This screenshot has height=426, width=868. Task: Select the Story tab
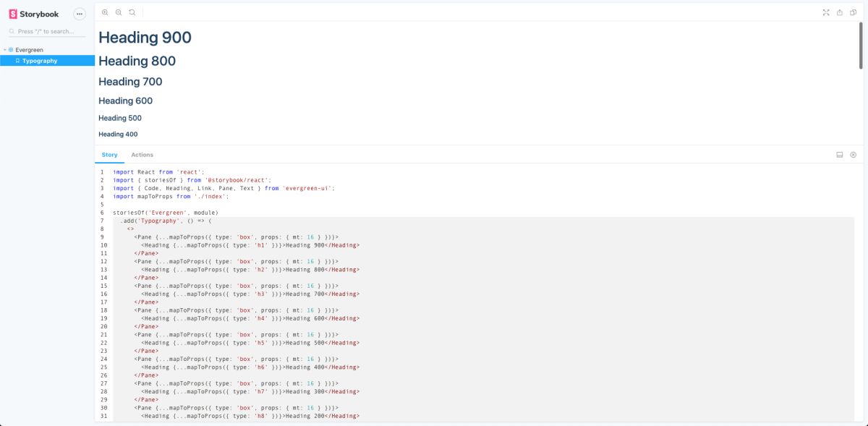(109, 154)
